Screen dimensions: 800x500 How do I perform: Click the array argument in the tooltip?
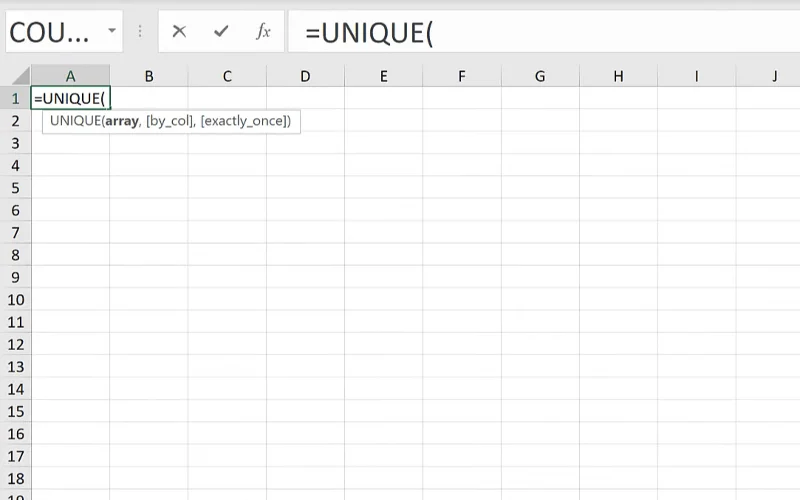[122, 121]
